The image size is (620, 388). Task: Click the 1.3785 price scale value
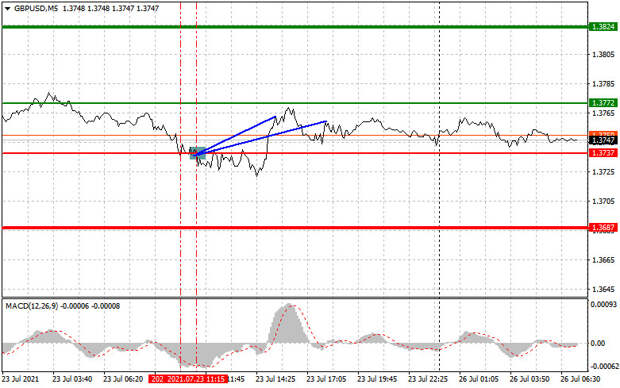tap(603, 84)
